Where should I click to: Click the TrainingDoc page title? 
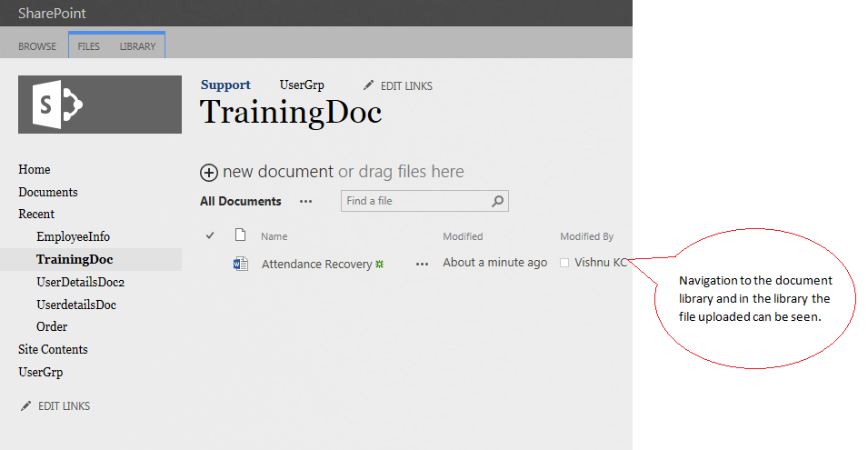click(291, 113)
